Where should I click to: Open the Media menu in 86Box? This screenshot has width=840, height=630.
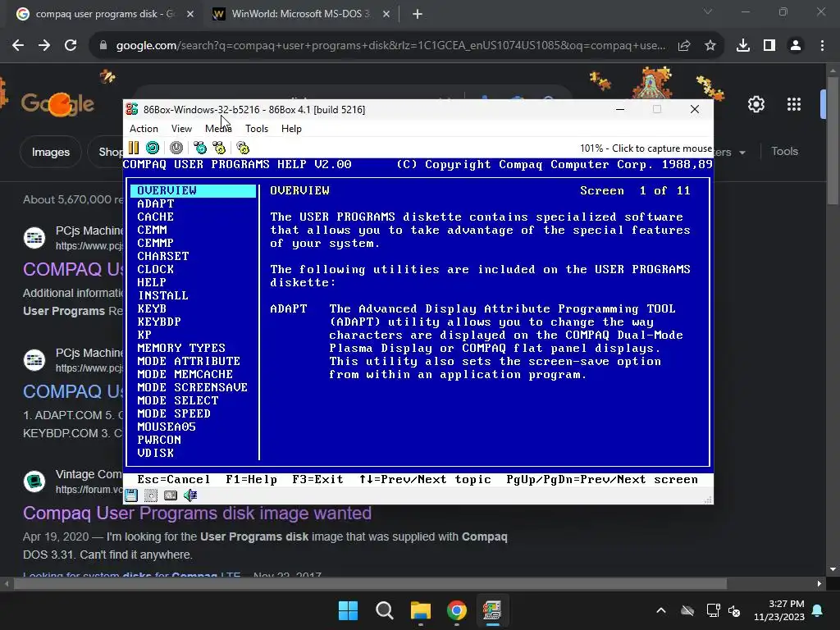point(218,129)
